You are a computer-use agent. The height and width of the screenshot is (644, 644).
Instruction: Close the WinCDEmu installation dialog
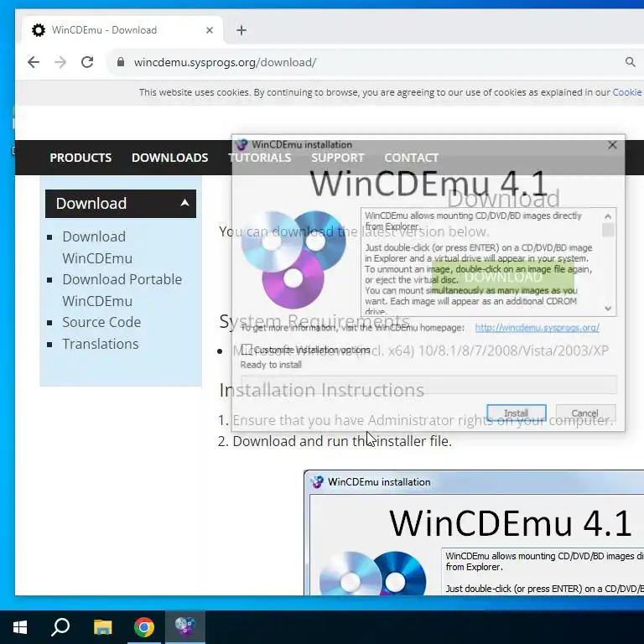612,144
